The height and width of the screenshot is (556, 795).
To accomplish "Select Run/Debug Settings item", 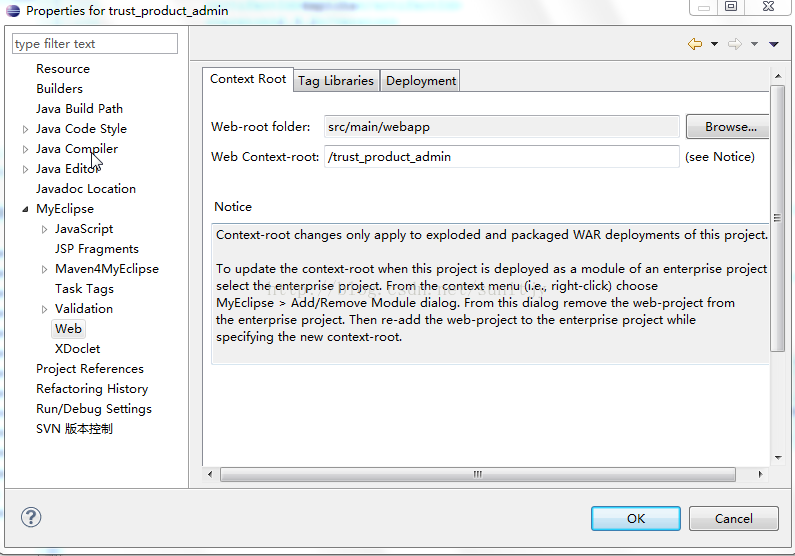I will pos(94,409).
